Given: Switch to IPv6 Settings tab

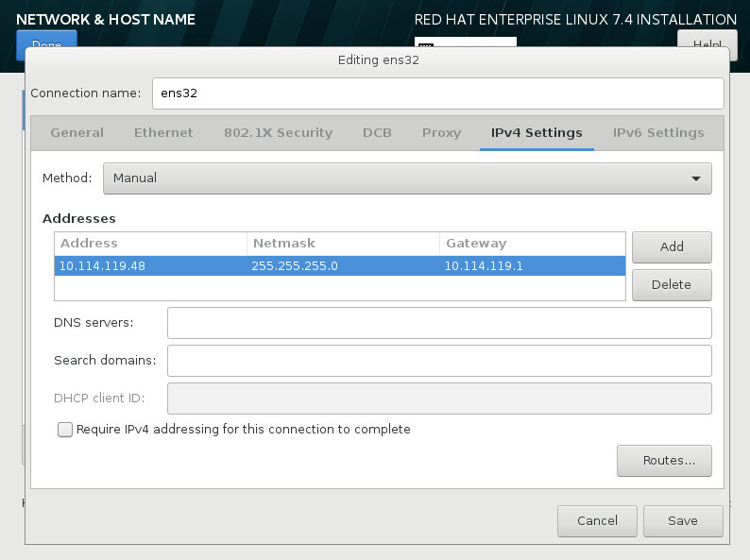Looking at the screenshot, I should click(658, 132).
